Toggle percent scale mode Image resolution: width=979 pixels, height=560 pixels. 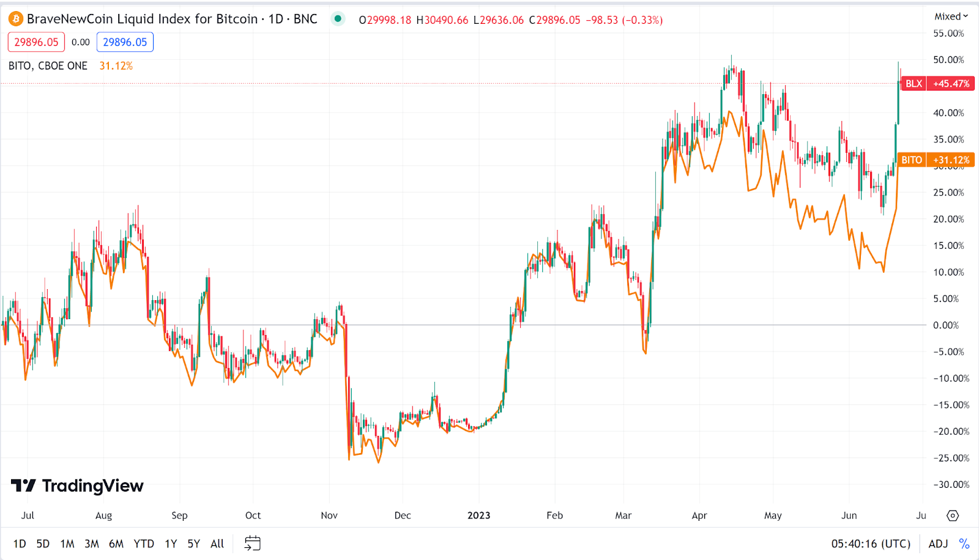(964, 543)
